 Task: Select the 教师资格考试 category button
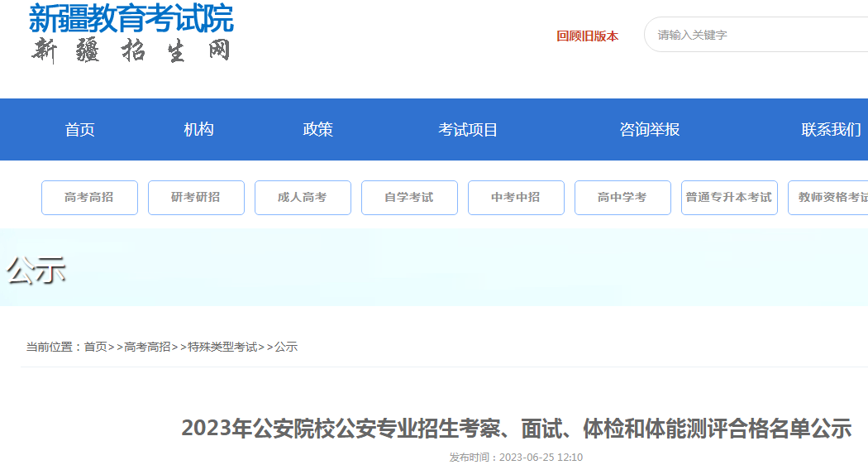pyautogui.click(x=828, y=197)
